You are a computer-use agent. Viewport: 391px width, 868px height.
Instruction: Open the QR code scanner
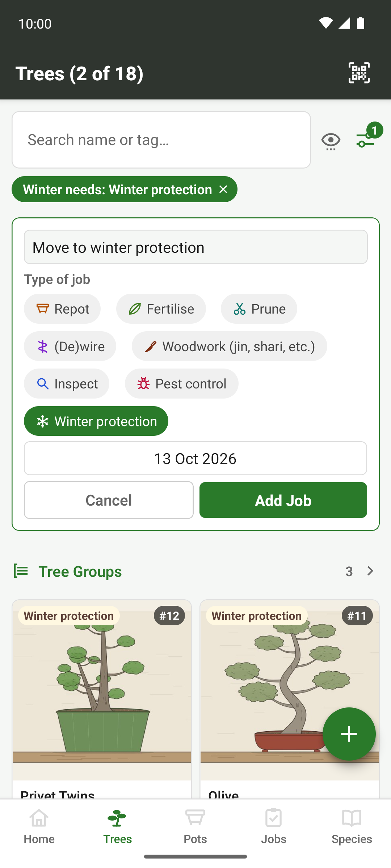coord(359,73)
